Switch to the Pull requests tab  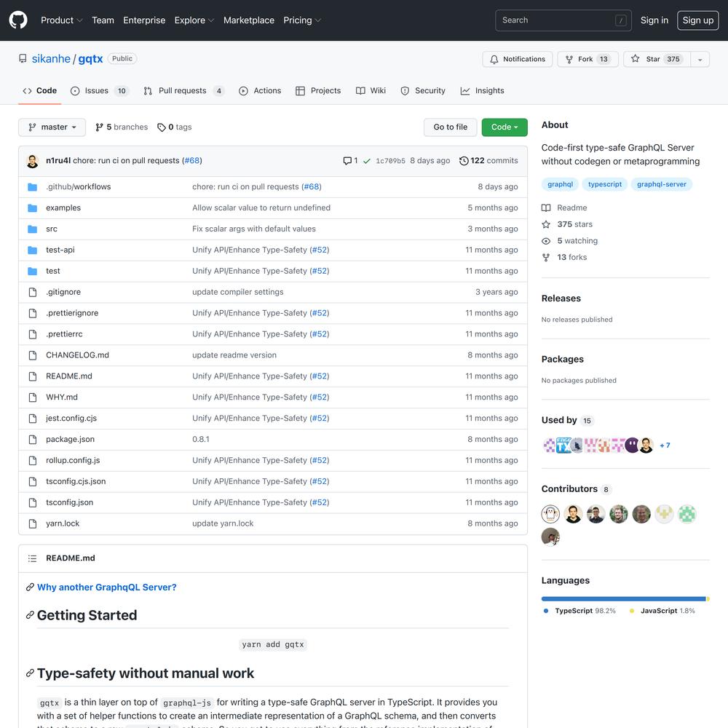click(x=184, y=90)
